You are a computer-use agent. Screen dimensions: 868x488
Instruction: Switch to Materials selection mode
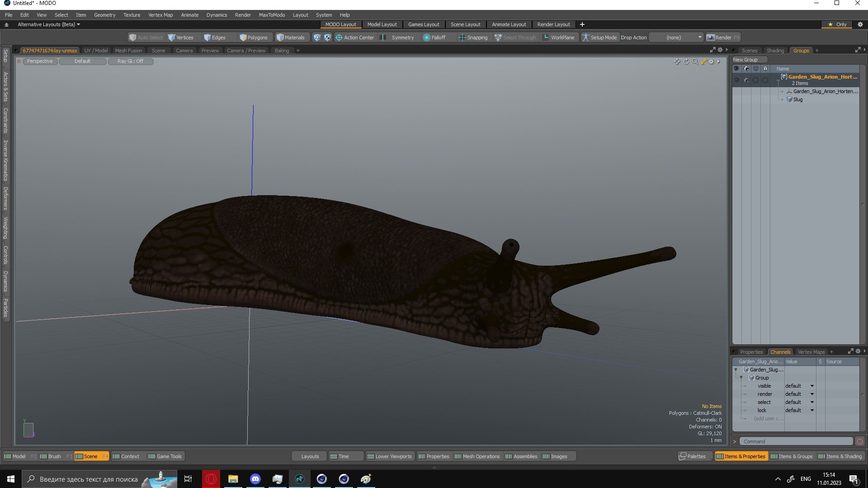291,38
